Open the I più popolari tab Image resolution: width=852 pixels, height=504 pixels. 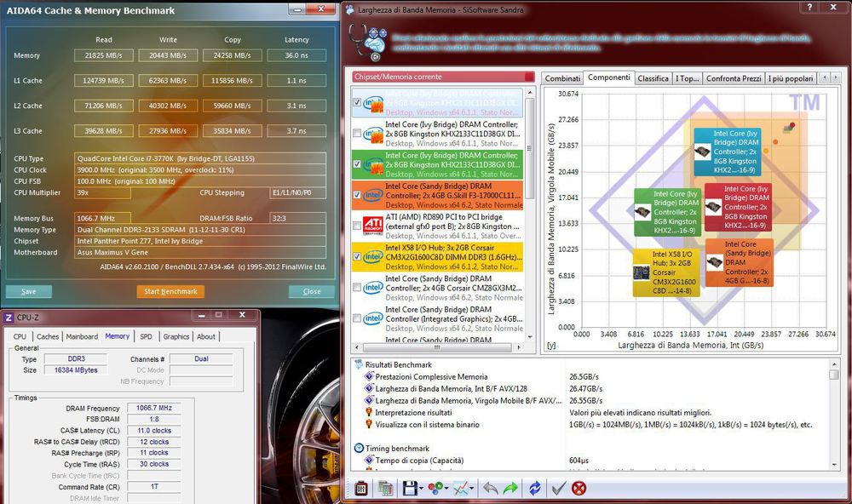click(791, 78)
